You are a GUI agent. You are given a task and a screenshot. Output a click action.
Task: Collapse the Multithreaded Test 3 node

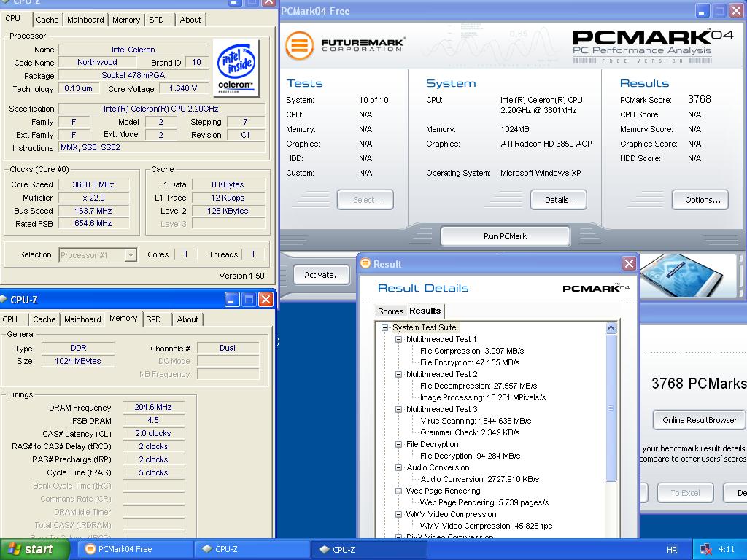pos(398,410)
